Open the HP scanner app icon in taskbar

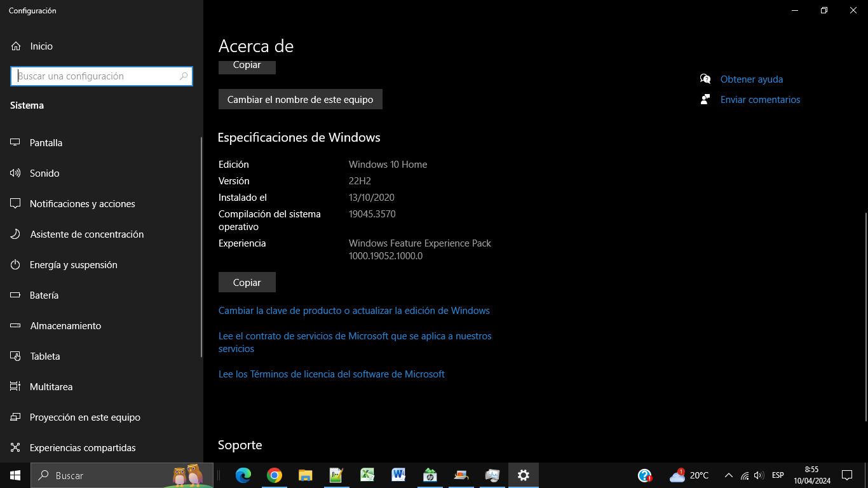click(x=461, y=475)
